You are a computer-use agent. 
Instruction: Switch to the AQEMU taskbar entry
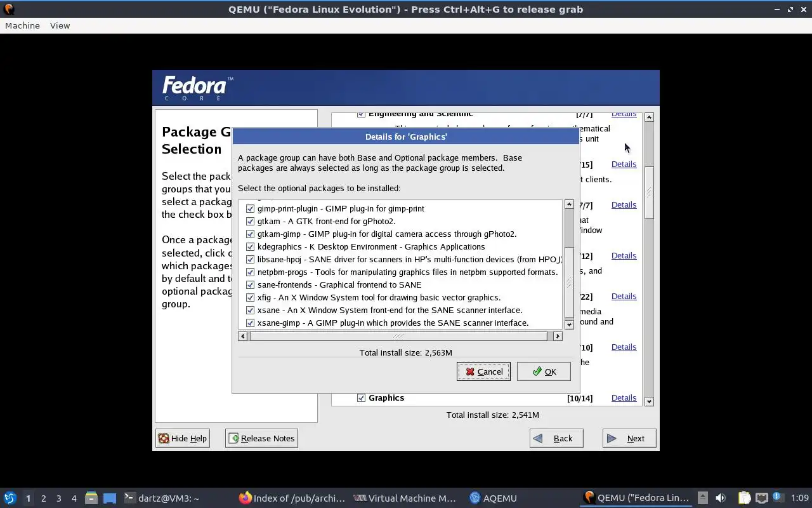pyautogui.click(x=493, y=498)
